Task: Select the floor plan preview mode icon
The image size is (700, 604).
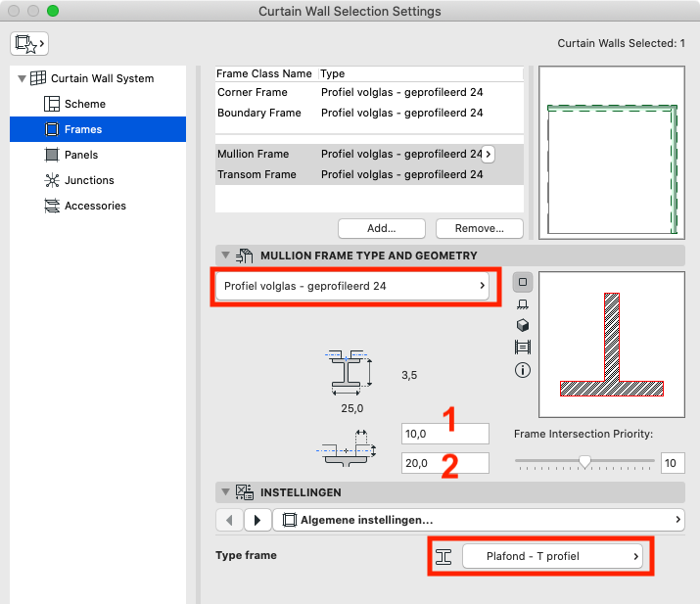Action: click(523, 304)
